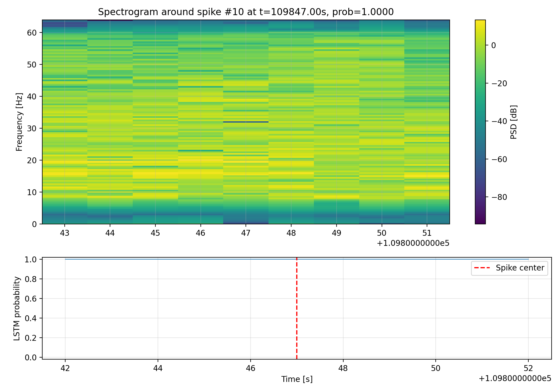Viewport: 560px width, 392px height.
Task: Click the red dashed legend line sample
Action: point(482,268)
